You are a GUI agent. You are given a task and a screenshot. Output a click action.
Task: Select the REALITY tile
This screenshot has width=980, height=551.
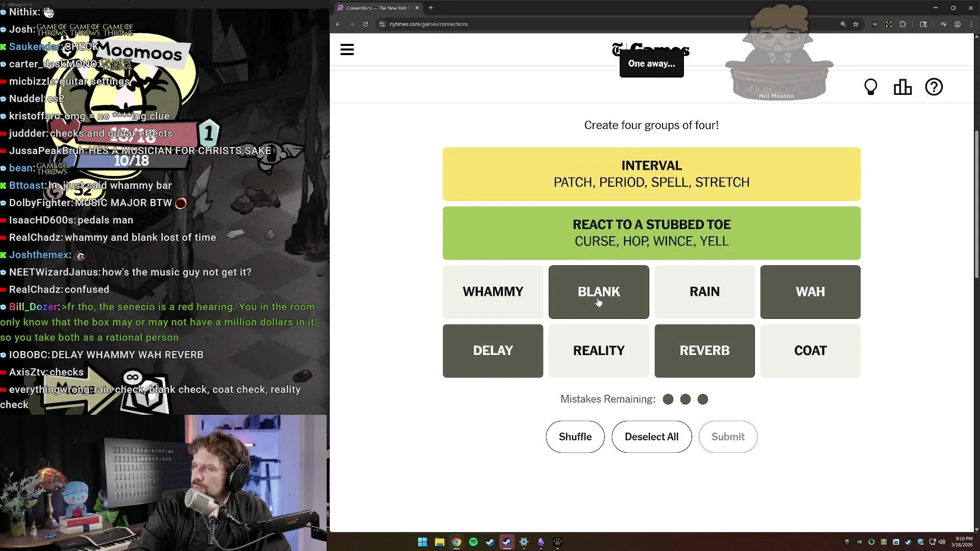pyautogui.click(x=598, y=351)
